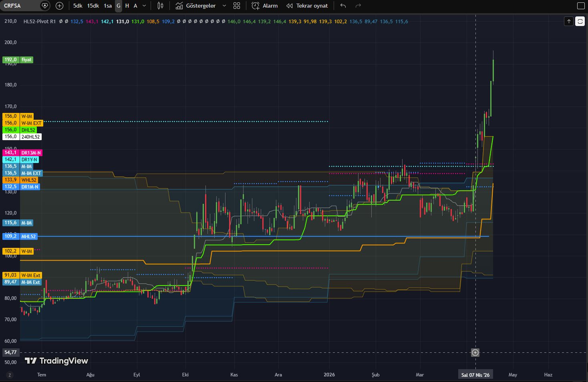Select the 1sa timeframe

(108, 6)
